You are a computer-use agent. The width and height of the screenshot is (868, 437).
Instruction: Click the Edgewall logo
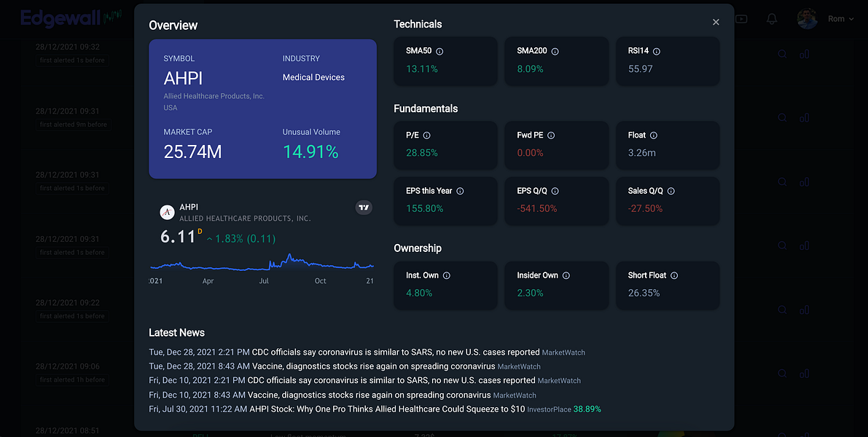(x=71, y=18)
